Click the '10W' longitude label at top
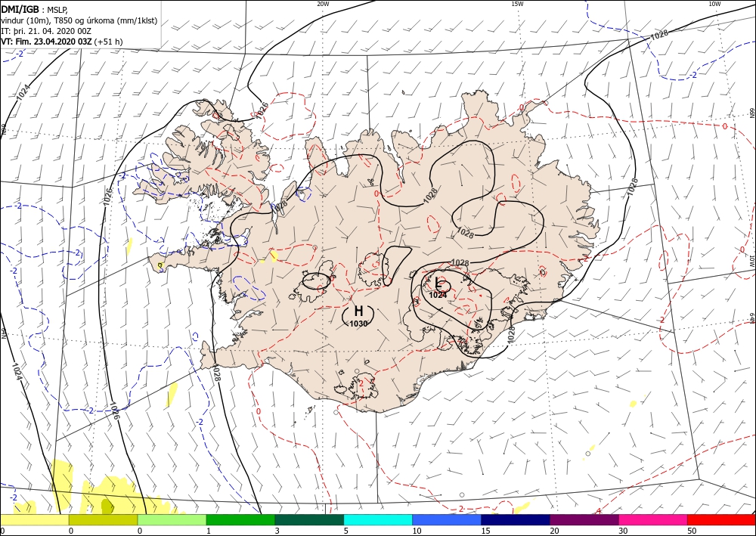The height and width of the screenshot is (536, 756). click(x=714, y=4)
